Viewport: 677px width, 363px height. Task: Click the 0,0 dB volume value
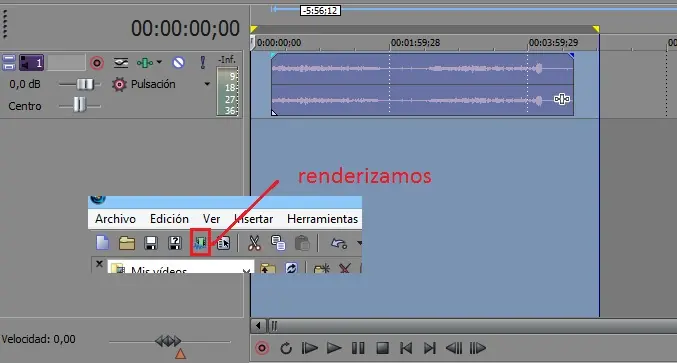click(x=25, y=84)
